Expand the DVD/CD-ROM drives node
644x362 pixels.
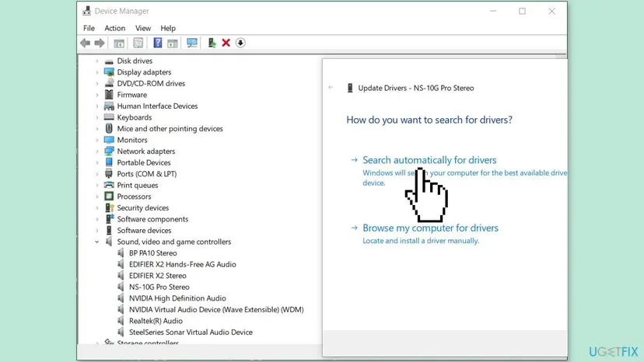[x=97, y=83]
